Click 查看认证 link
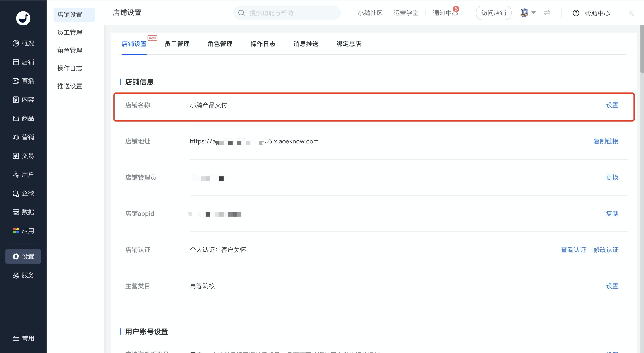This screenshot has width=644, height=353. [573, 250]
